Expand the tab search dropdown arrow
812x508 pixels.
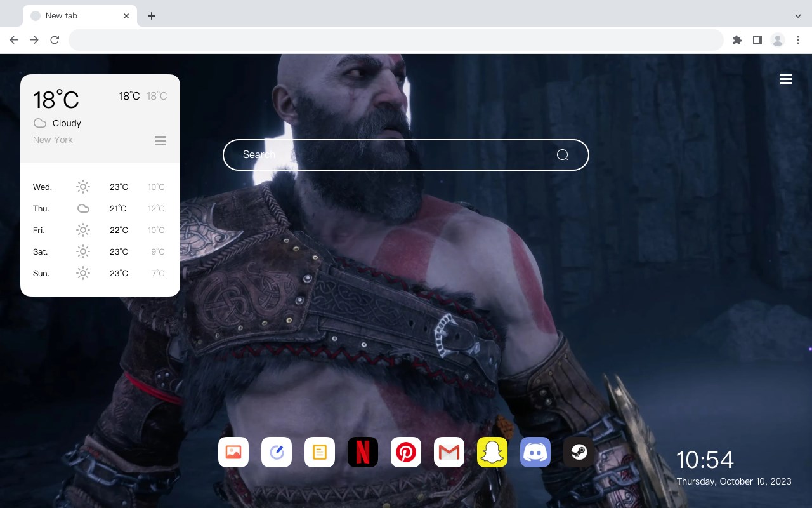pyautogui.click(x=798, y=16)
